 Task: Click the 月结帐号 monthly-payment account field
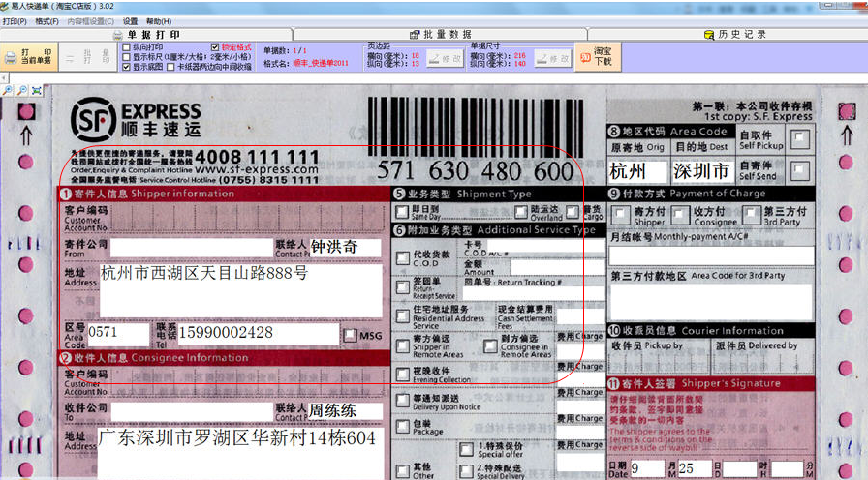click(711, 255)
